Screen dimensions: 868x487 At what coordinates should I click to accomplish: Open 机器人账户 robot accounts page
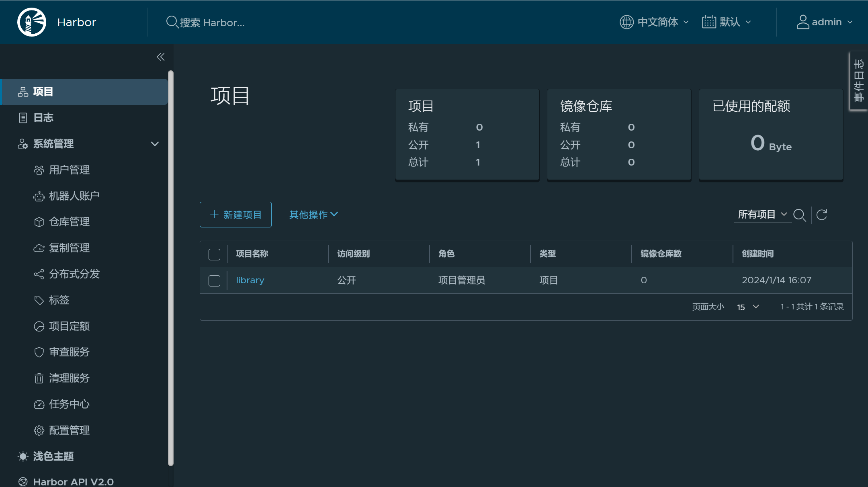[74, 196]
